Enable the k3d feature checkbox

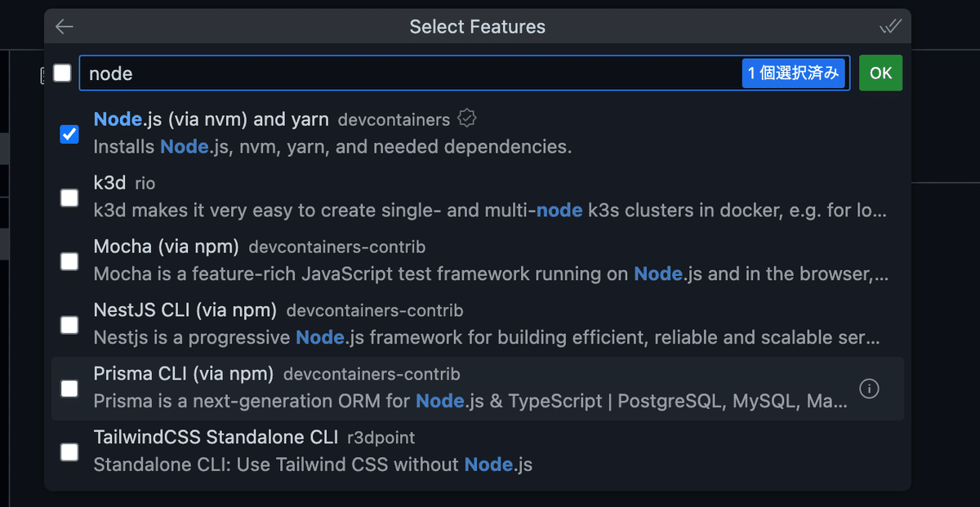coord(69,198)
